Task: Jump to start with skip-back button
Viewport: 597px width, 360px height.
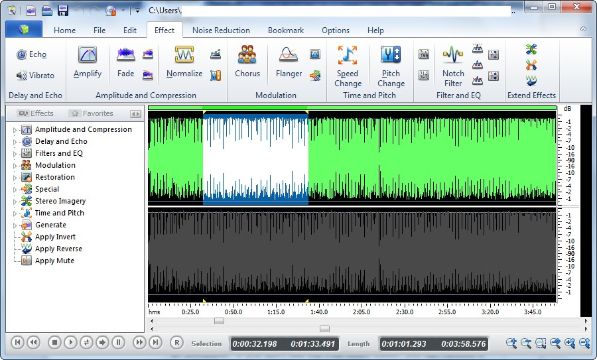Action: pos(17,342)
